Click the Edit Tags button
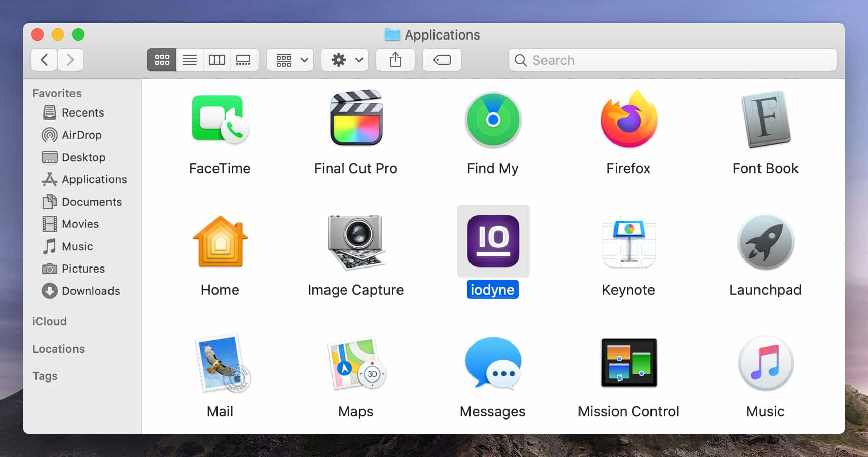The image size is (868, 457). 442,60
